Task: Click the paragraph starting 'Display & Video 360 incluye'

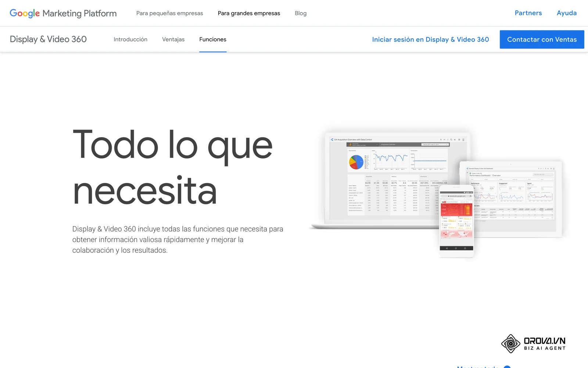Action: pos(178,240)
